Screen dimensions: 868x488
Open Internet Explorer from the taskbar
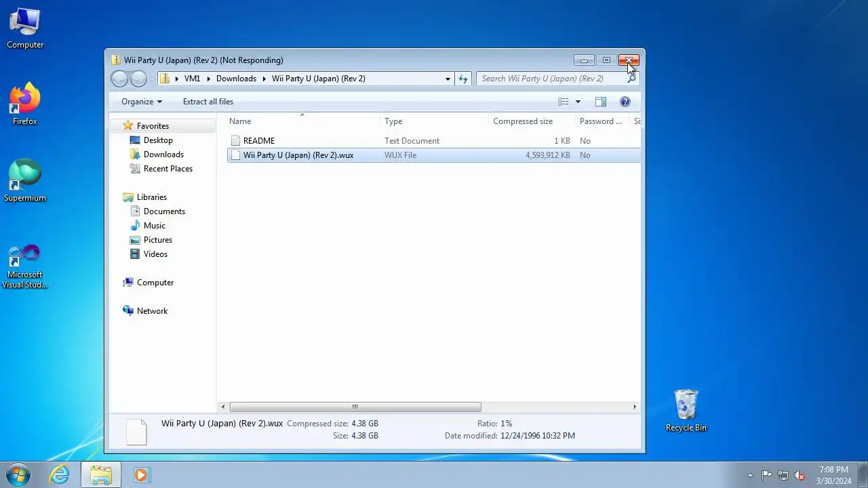click(x=60, y=474)
